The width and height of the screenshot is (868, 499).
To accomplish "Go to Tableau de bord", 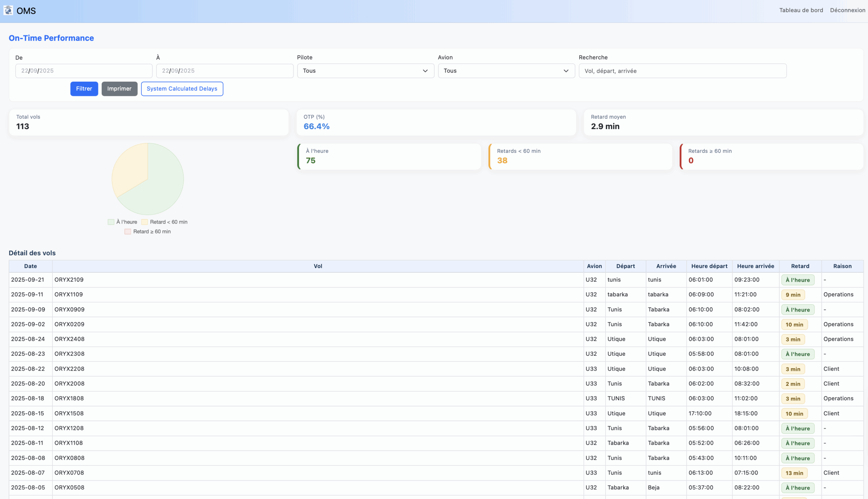I will [801, 10].
